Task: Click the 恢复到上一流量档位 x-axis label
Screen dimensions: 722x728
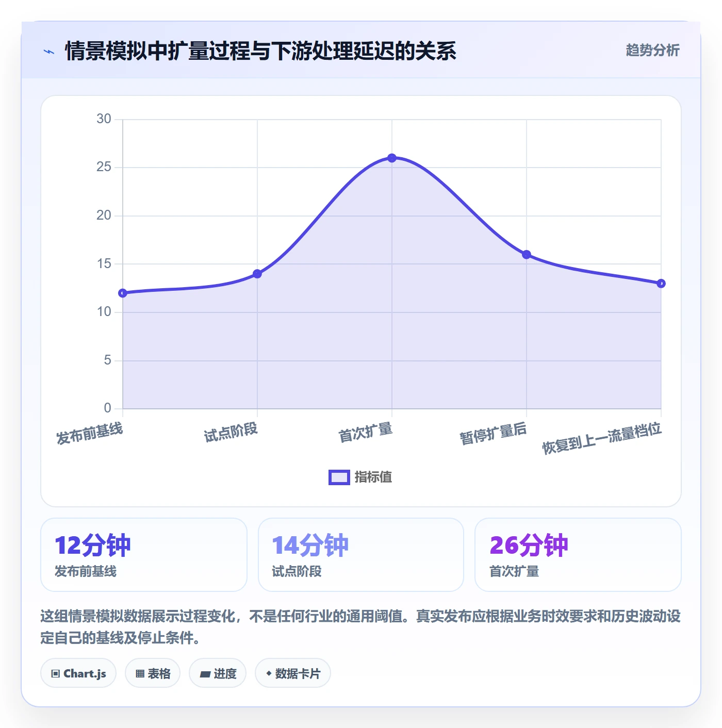Action: coord(602,438)
